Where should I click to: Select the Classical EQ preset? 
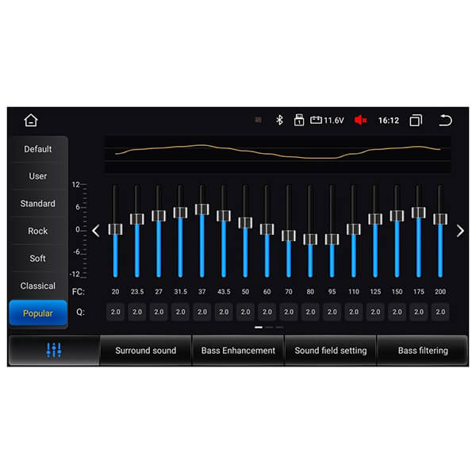point(38,286)
